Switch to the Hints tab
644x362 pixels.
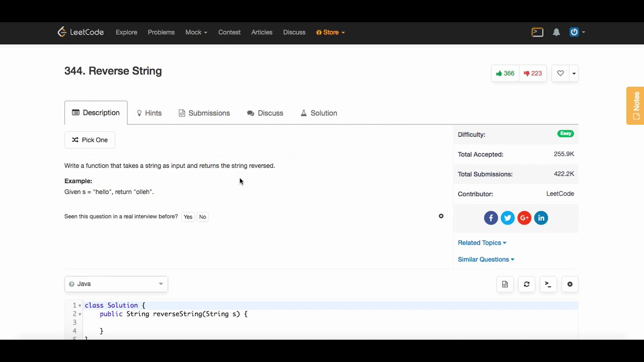149,113
